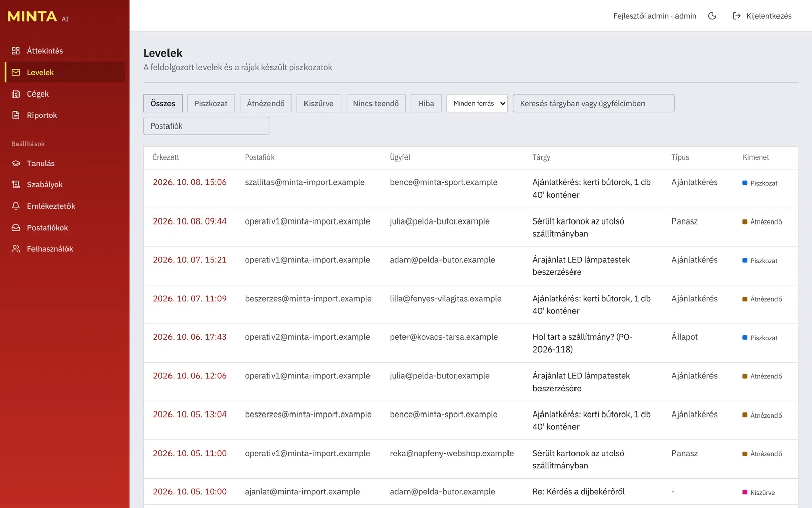The width and height of the screenshot is (812, 508).
Task: Click peter@kovacs-tarsa.example customer cell
Action: point(444,337)
